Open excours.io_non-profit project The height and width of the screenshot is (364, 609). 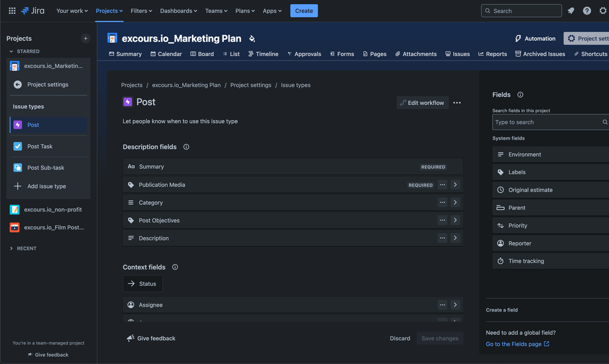point(49,209)
